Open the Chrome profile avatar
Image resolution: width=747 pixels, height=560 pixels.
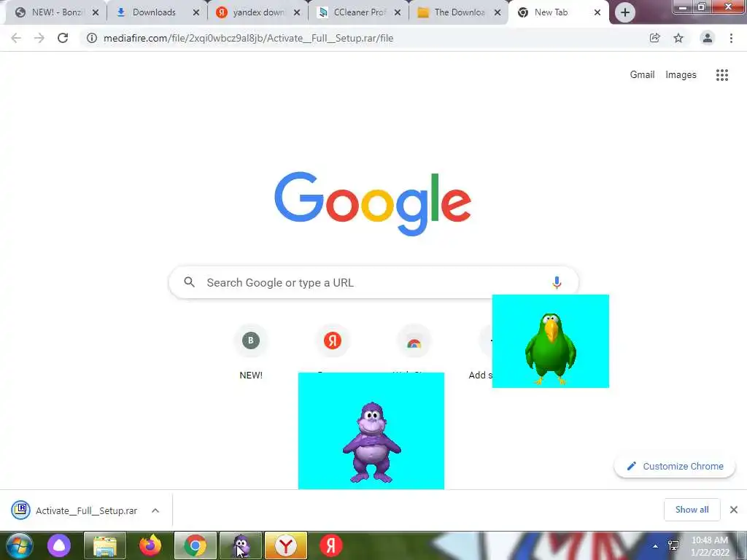point(708,38)
